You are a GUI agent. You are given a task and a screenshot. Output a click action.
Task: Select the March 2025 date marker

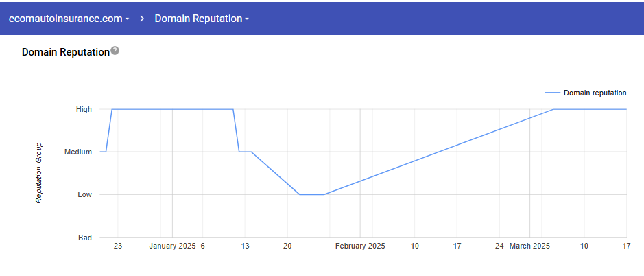(529, 246)
